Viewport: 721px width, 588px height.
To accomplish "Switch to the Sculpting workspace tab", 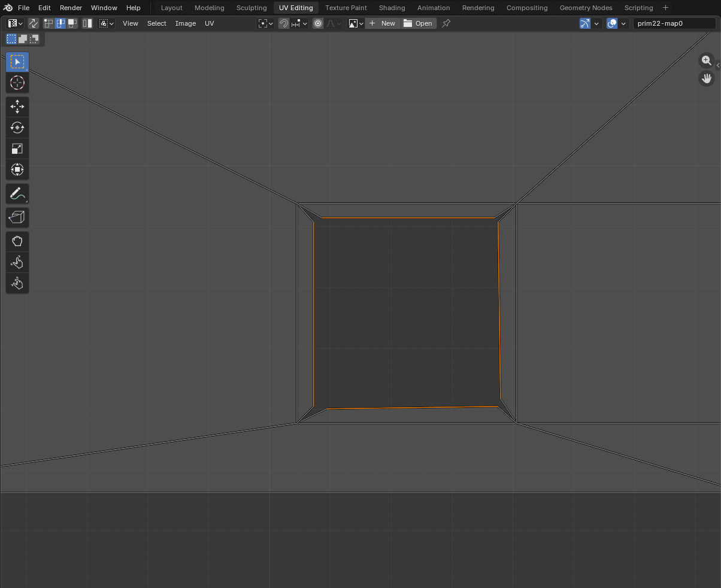I will coord(252,8).
